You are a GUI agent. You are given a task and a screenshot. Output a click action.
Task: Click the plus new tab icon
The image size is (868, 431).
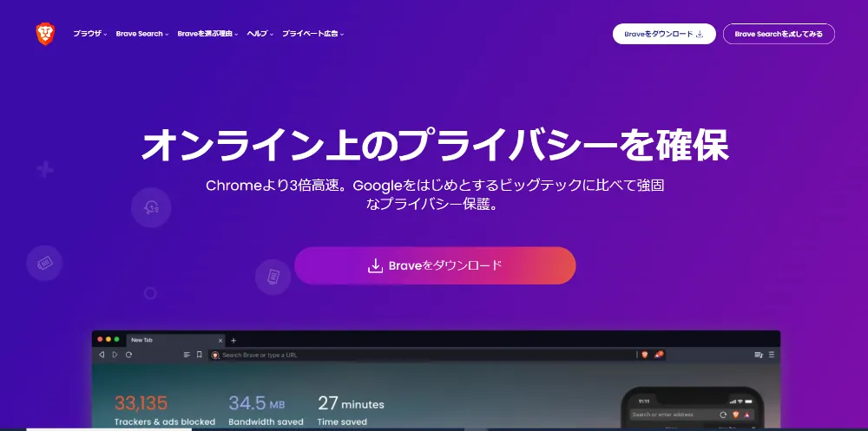(233, 341)
